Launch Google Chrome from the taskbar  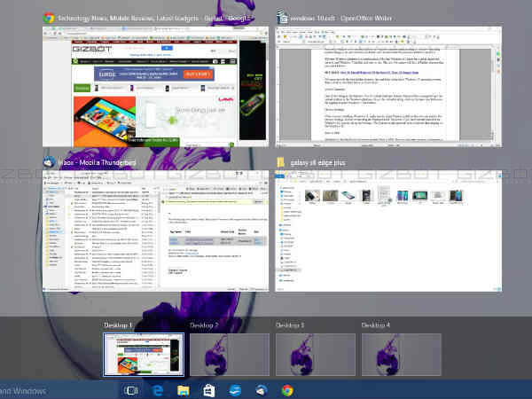click(287, 390)
